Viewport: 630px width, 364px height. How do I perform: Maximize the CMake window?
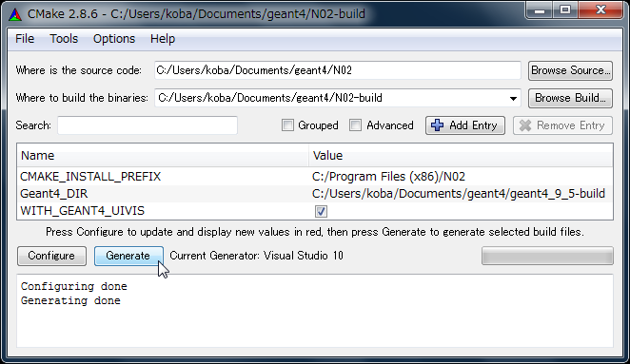(x=565, y=10)
